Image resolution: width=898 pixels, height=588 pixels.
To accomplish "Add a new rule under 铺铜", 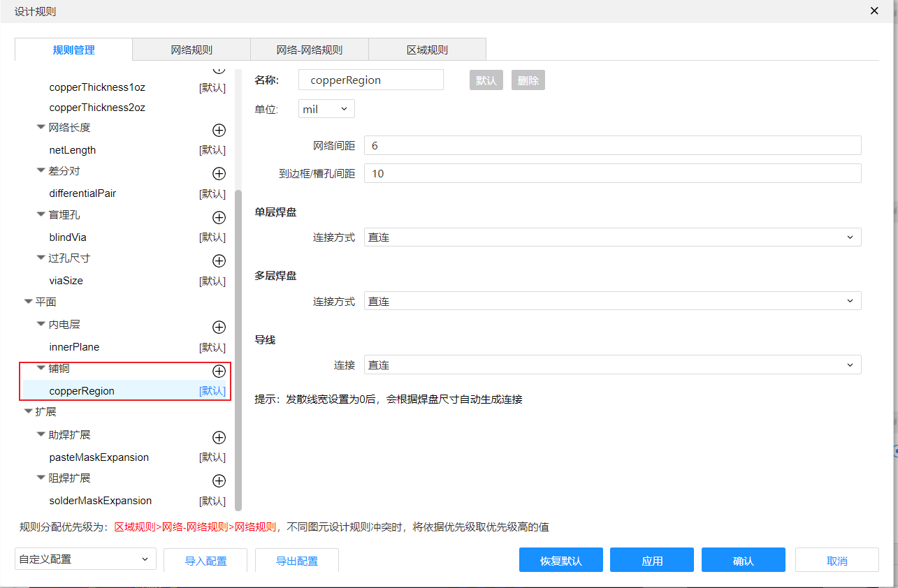I will coord(219,371).
